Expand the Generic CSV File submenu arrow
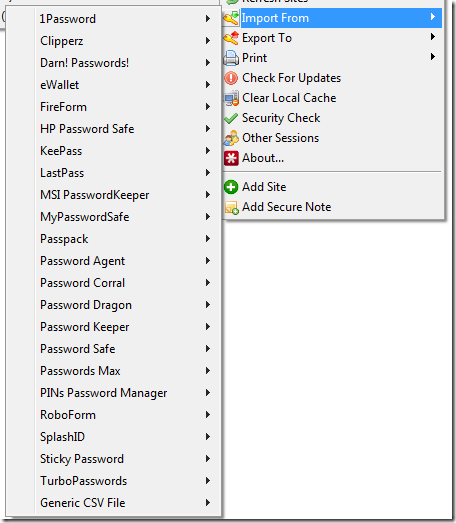 207,503
